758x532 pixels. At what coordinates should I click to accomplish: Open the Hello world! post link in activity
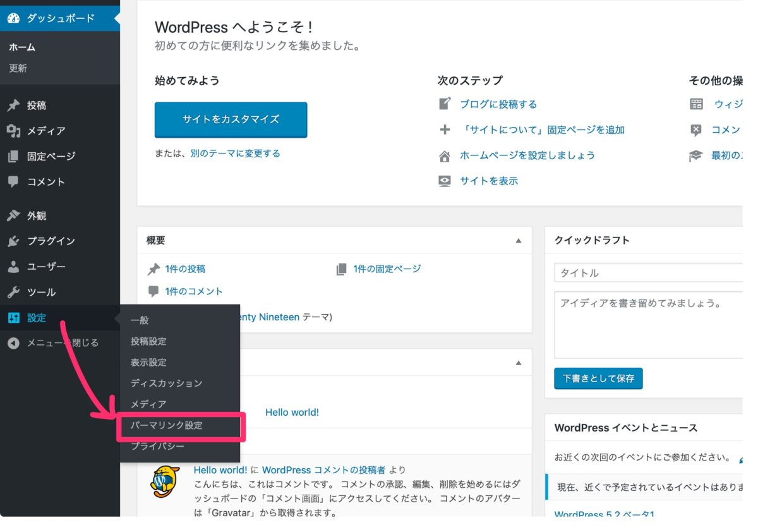click(x=292, y=412)
